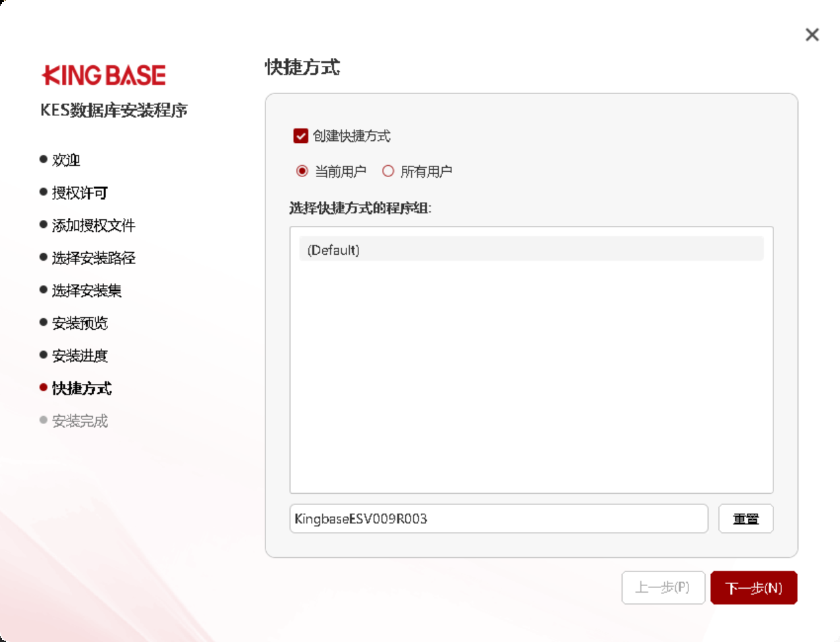Click the 欢迎 step in sidebar
Viewport: 840px width, 642px height.
tap(66, 160)
